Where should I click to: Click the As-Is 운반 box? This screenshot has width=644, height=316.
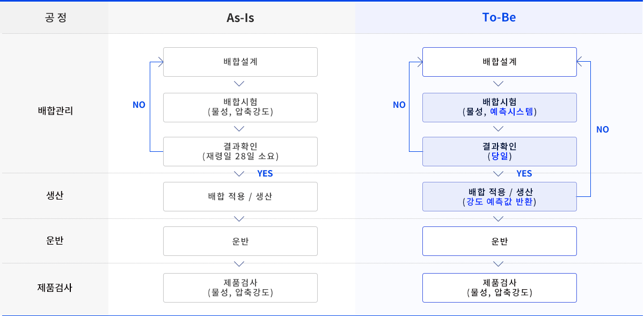(x=240, y=241)
